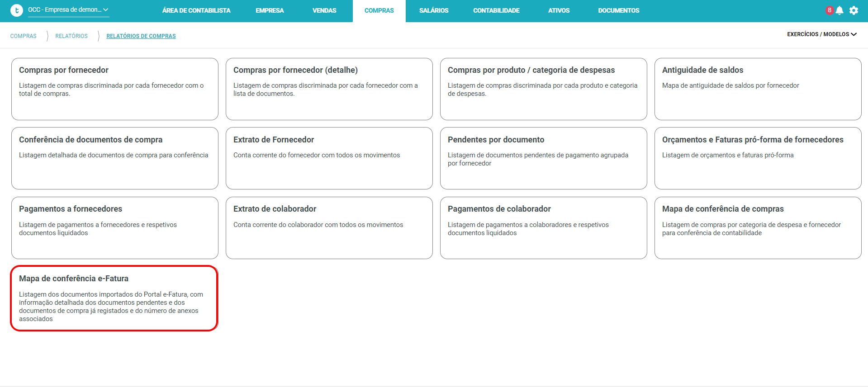Open the Empresa menu

tap(270, 10)
